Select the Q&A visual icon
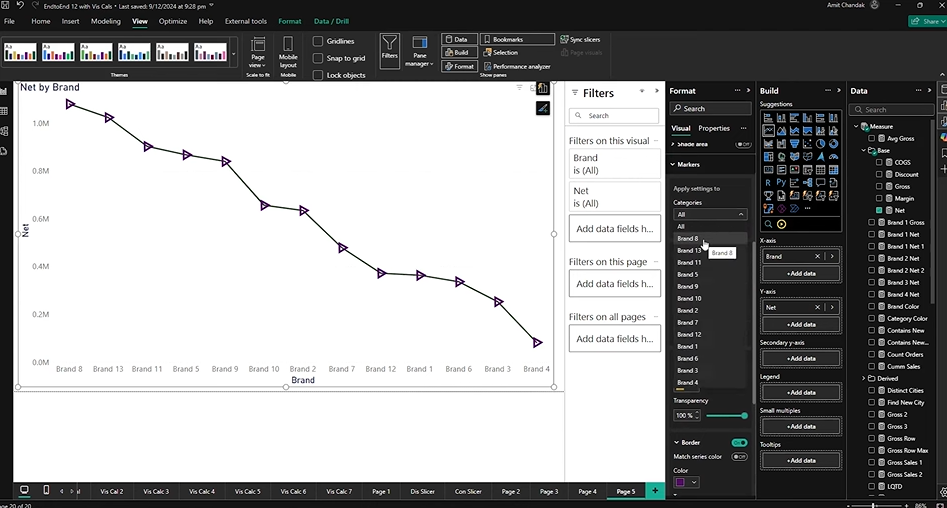The height and width of the screenshot is (508, 947). (820, 182)
